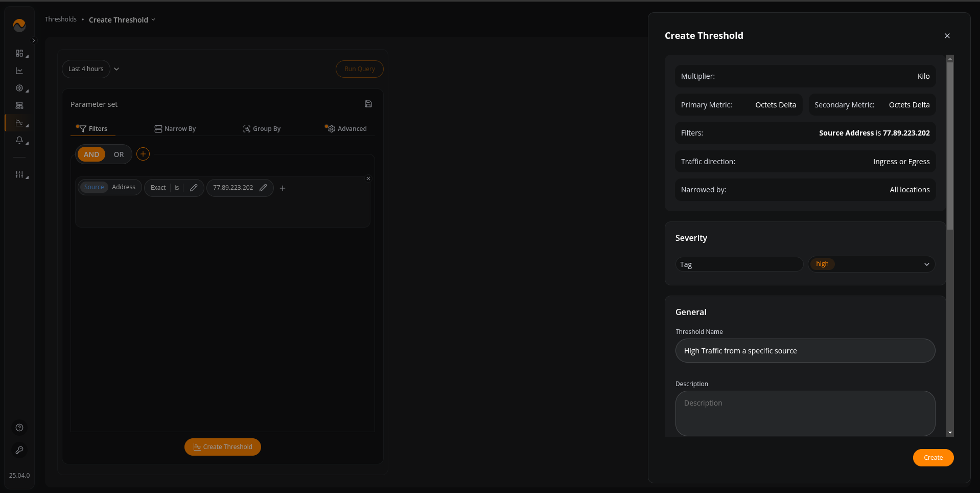Edit the Exact is operator pencil icon
Image resolution: width=980 pixels, height=493 pixels.
pos(194,188)
